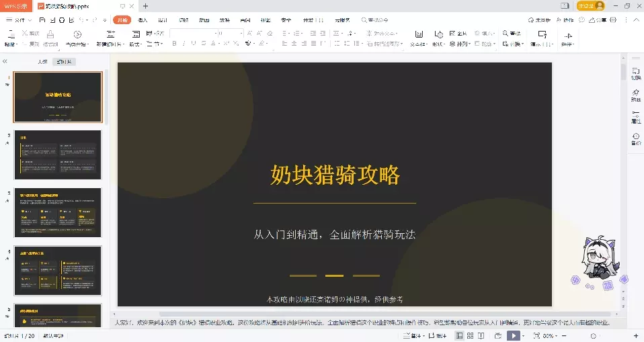The width and height of the screenshot is (644, 342).
Task: Toggle superscript formatting
Action: pyautogui.click(x=226, y=43)
